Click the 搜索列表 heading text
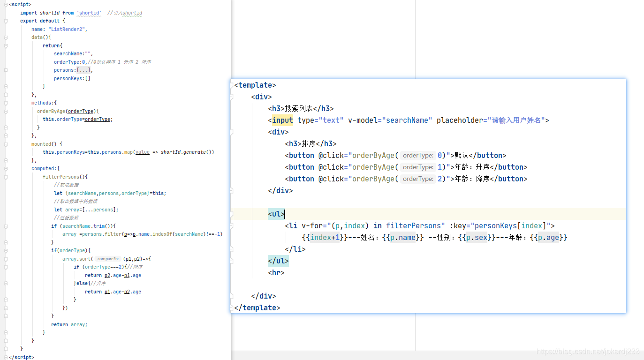The height and width of the screenshot is (360, 644). [299, 109]
